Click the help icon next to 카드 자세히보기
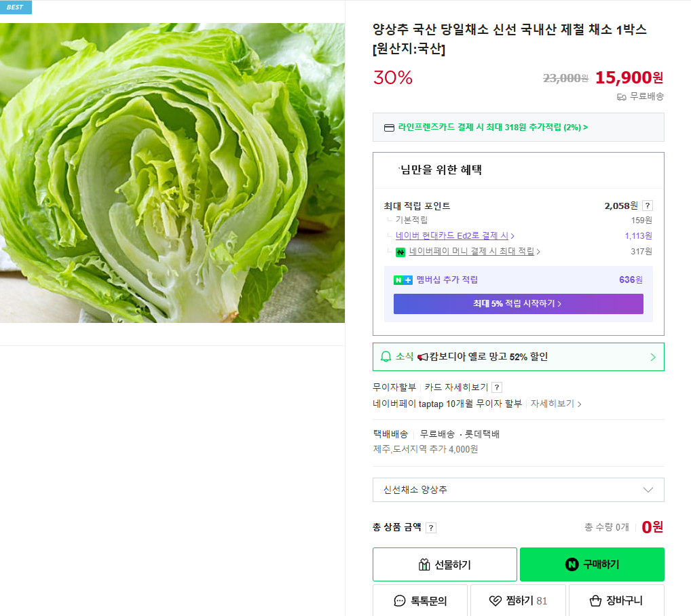The width and height of the screenshot is (691, 616). tap(497, 387)
